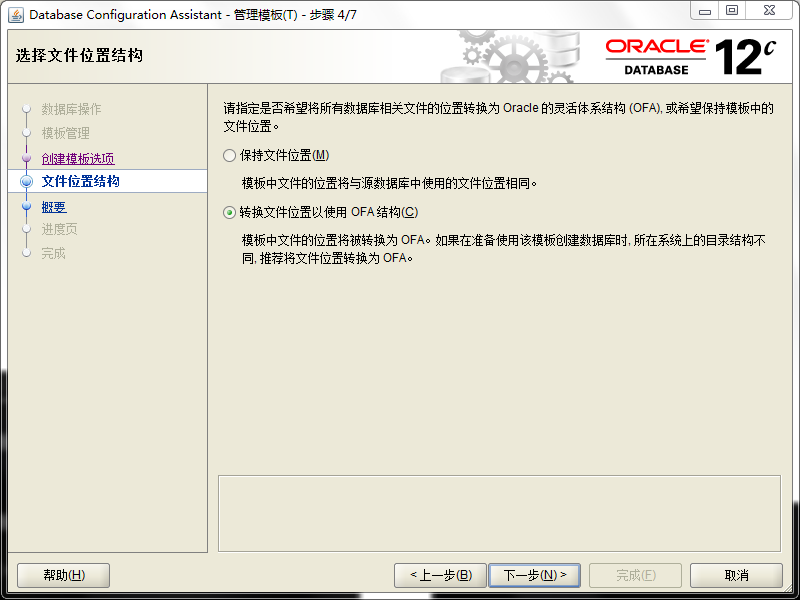Close the Database Configuration Assistant window
The height and width of the screenshot is (600, 800).
click(x=770, y=11)
